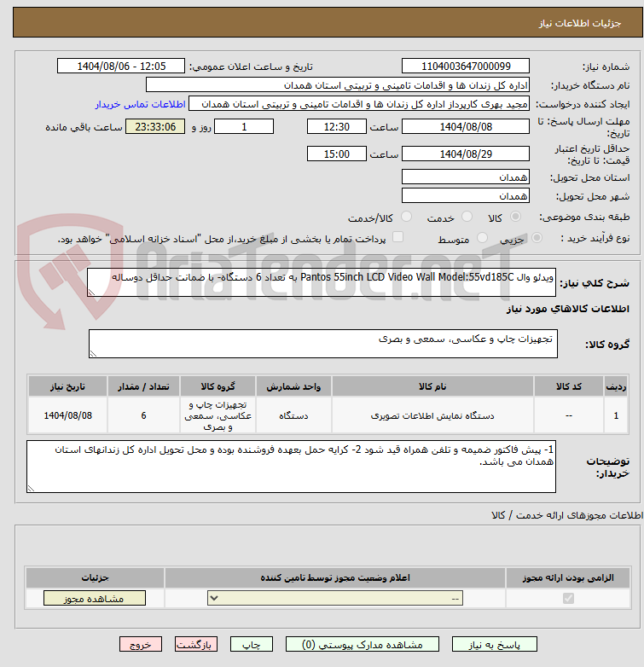Image resolution: width=644 pixels, height=667 pixels.
Task: Click the resize handle of گروه کالا box
Action: click(93, 353)
